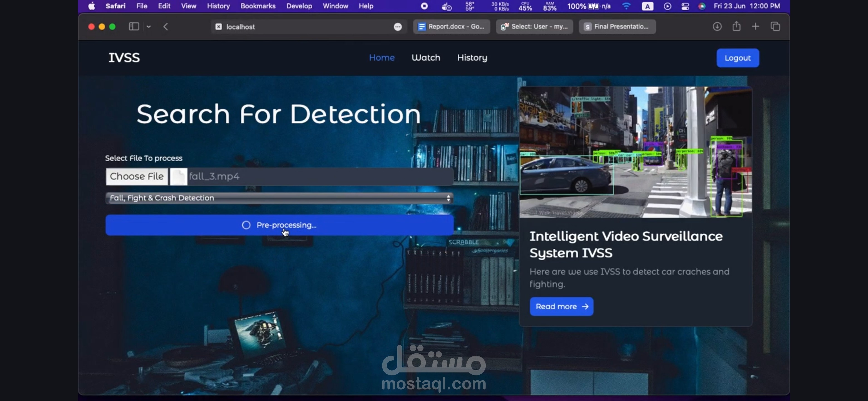Open Control Center
868x401 pixels.
point(685,6)
